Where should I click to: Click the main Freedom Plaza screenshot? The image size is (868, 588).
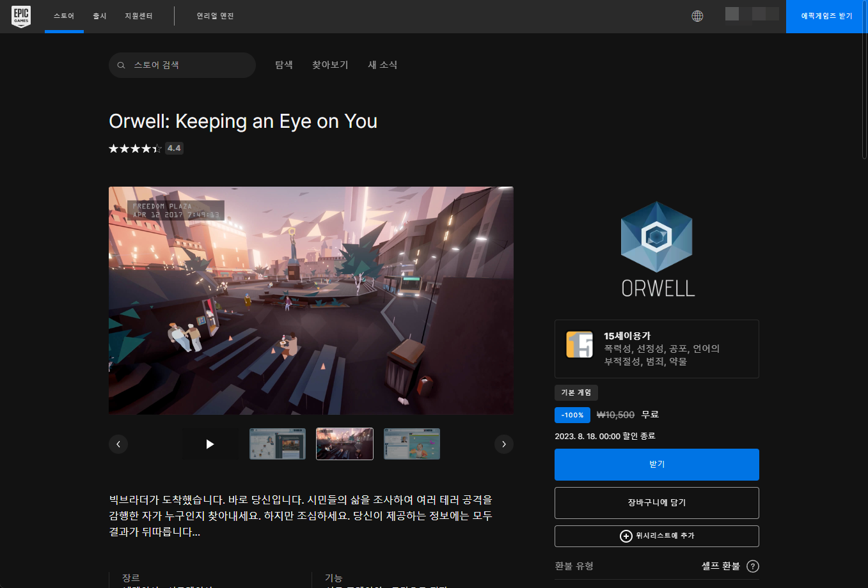pos(311,300)
